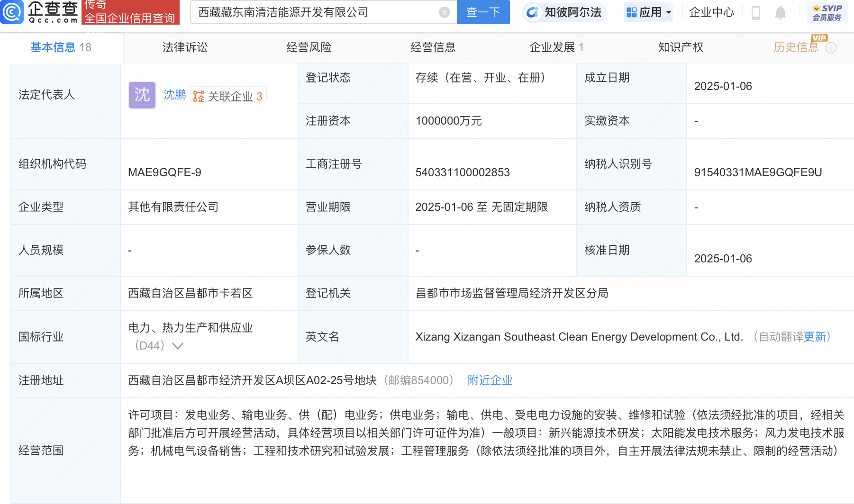The image size is (854, 504).
Task: Click the 关联企业 relation icon
Action: tap(199, 96)
